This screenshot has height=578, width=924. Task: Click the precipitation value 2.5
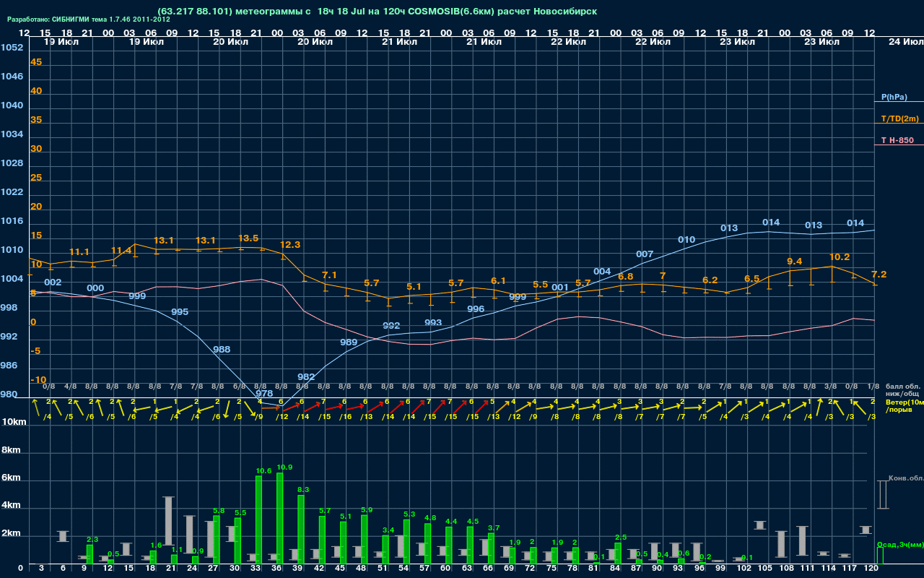pyautogui.click(x=621, y=538)
